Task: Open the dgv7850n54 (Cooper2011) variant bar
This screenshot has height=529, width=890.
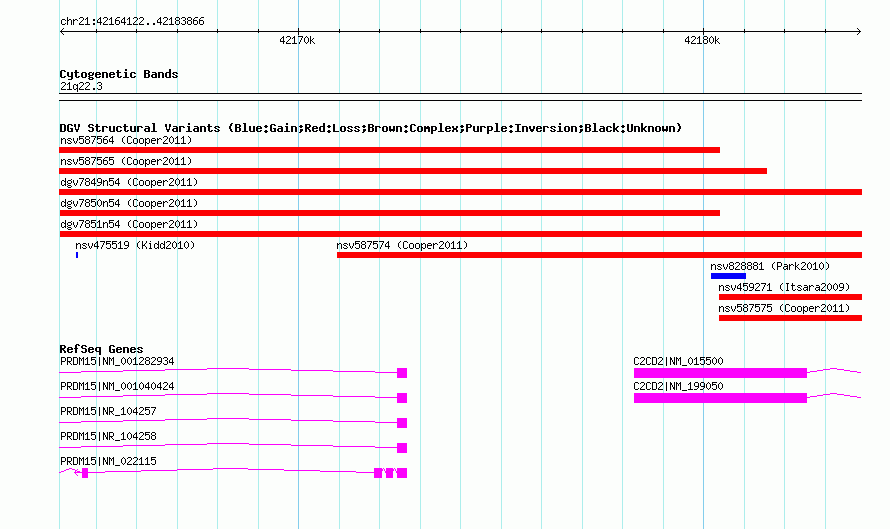Action: click(x=389, y=213)
